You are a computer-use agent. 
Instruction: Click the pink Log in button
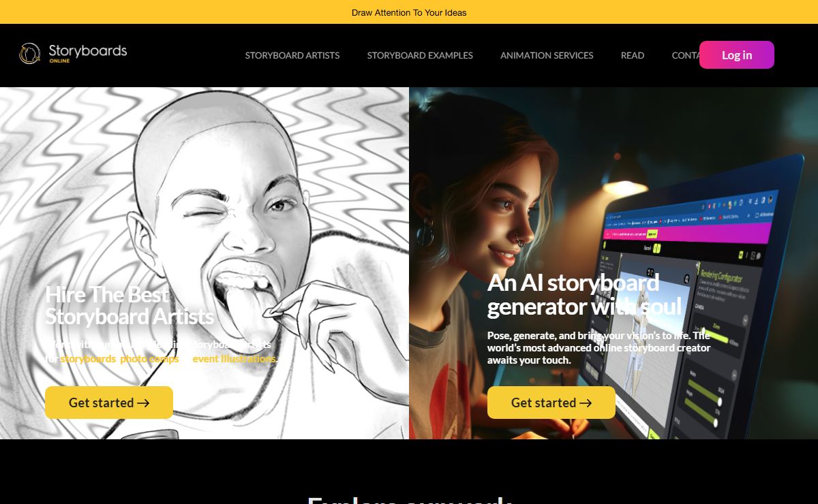pyautogui.click(x=737, y=55)
